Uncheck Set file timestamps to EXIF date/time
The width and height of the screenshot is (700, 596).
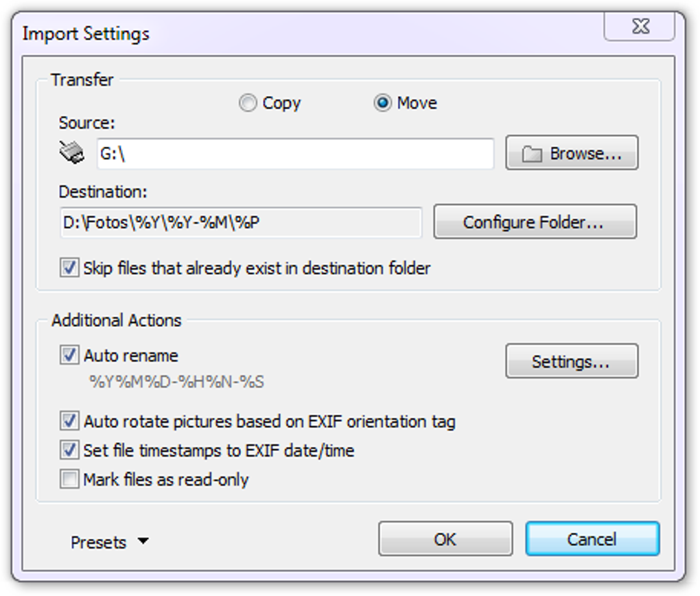coord(69,450)
